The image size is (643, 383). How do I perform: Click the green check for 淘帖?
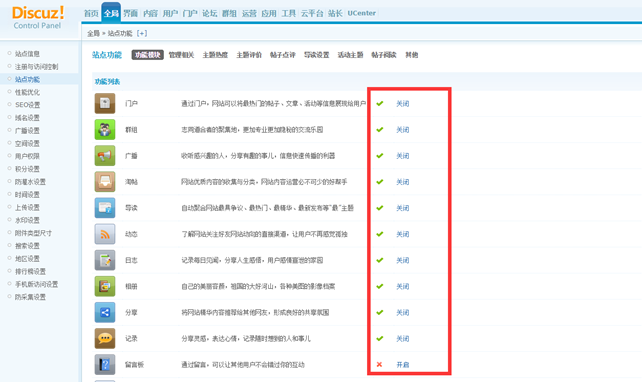tap(380, 182)
